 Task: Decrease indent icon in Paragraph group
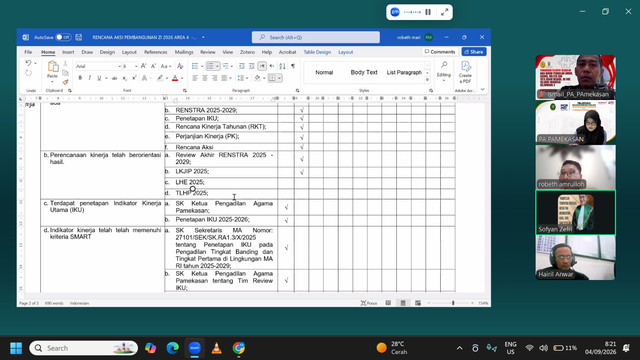pos(242,66)
